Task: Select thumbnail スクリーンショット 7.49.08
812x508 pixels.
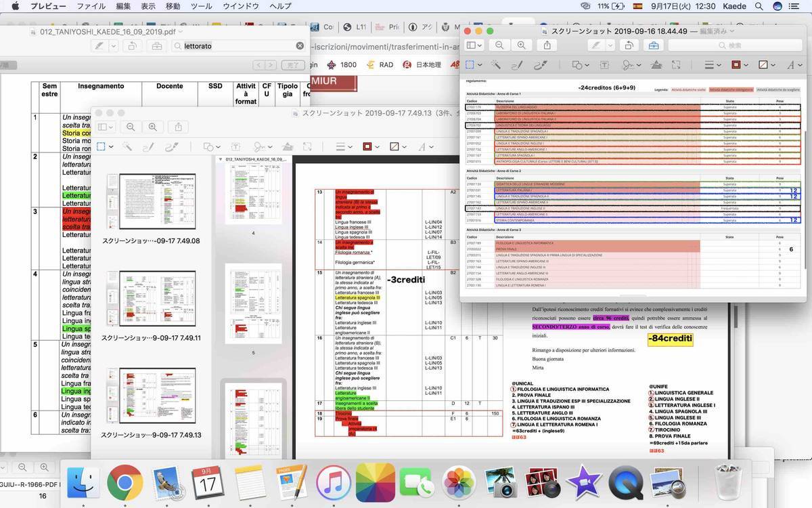Action: coord(157,201)
